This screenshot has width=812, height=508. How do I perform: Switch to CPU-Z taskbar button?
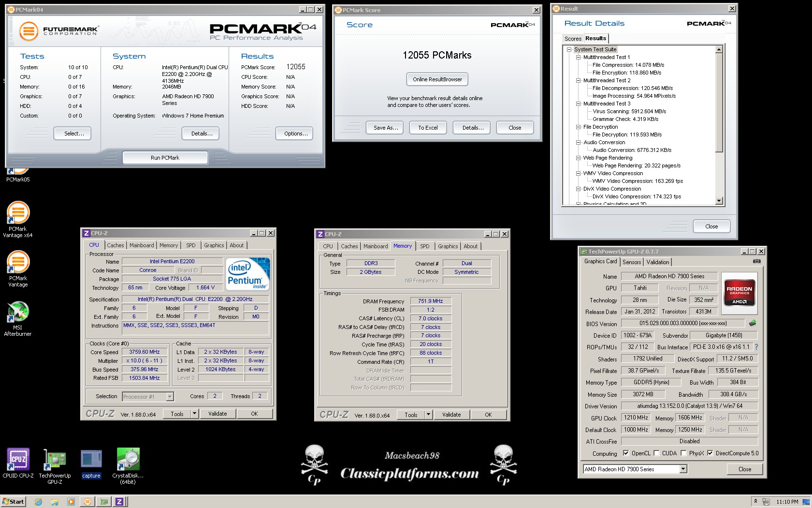pos(119,502)
